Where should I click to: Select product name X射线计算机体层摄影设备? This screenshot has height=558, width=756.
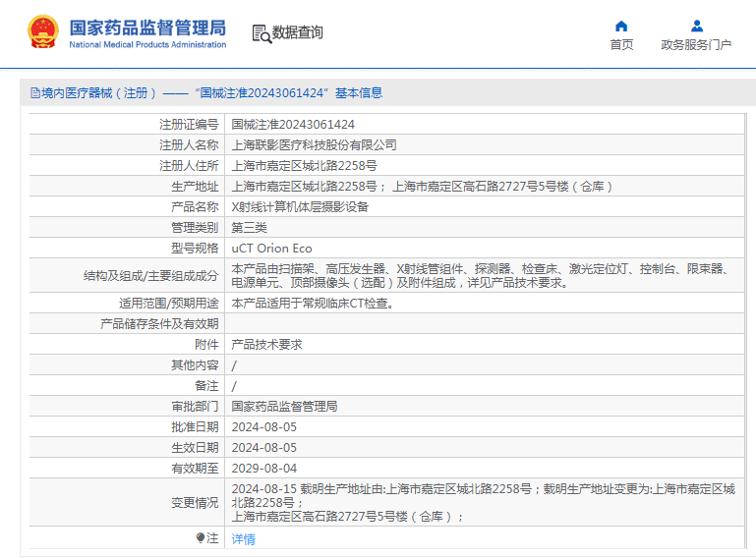click(300, 207)
